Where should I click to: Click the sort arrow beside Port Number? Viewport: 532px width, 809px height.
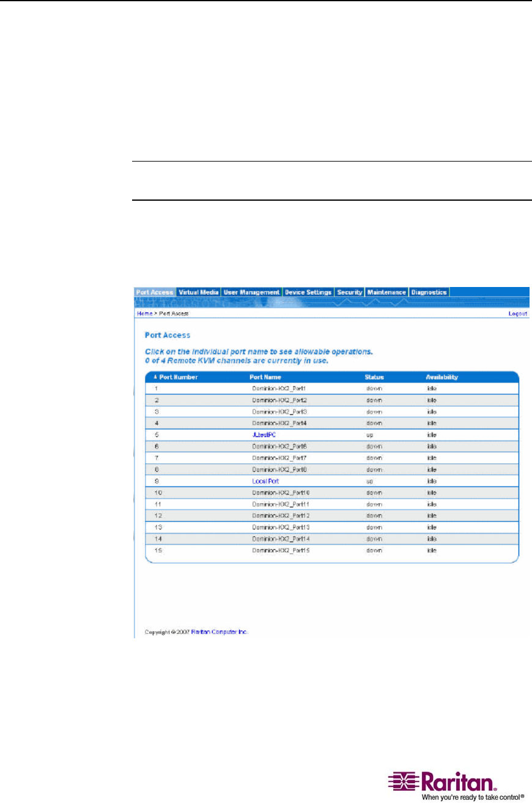click(155, 378)
